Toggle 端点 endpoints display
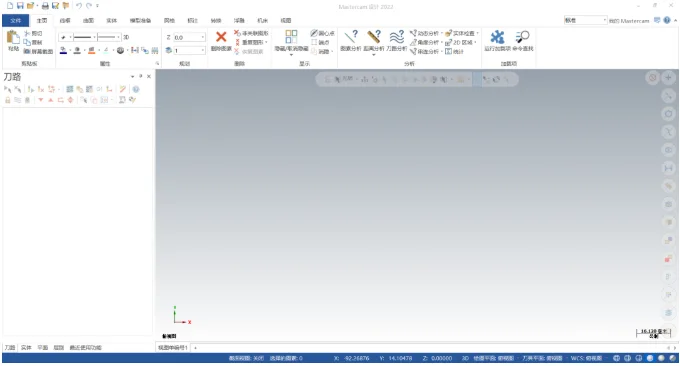680x366 pixels. [x=320, y=42]
